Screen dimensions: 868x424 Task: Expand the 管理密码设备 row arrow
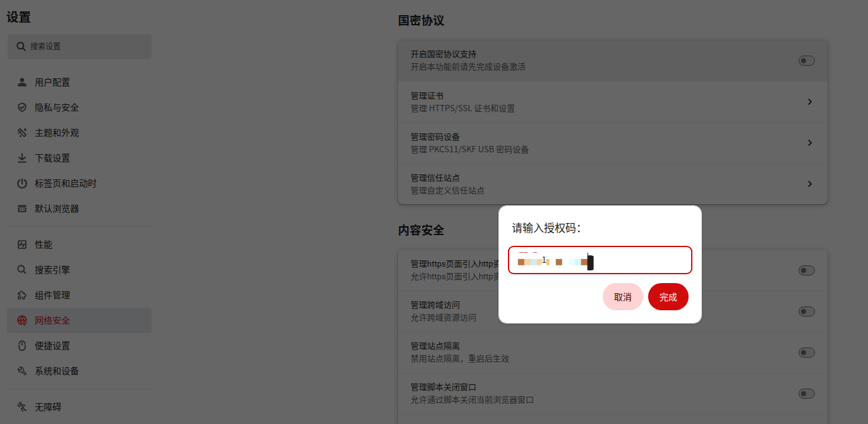tap(809, 143)
